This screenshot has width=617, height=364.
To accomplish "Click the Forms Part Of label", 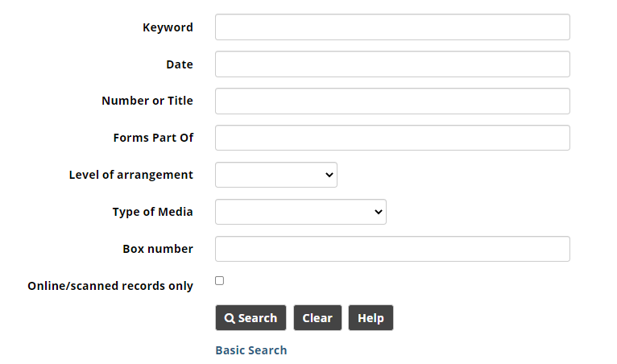I will pos(153,138).
